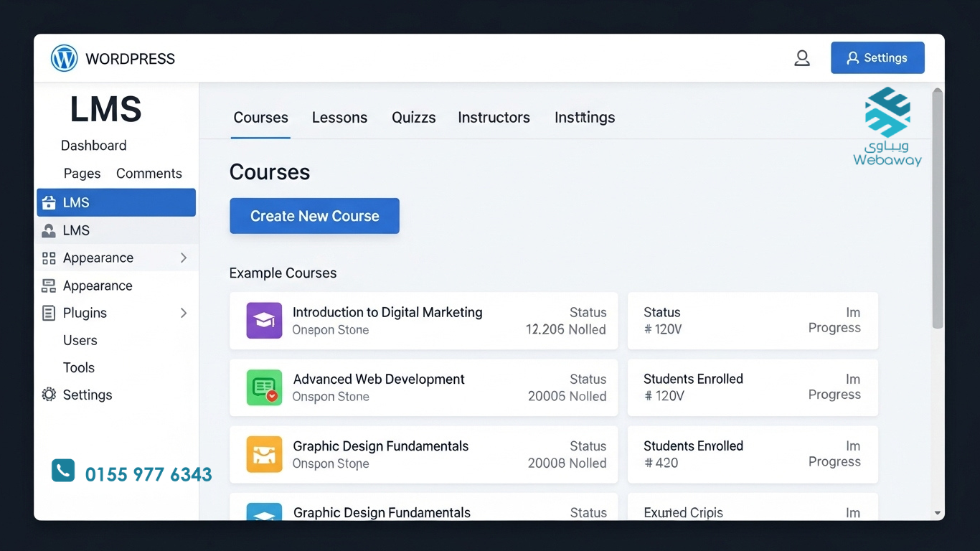Click the blue Settings button in header

click(877, 58)
